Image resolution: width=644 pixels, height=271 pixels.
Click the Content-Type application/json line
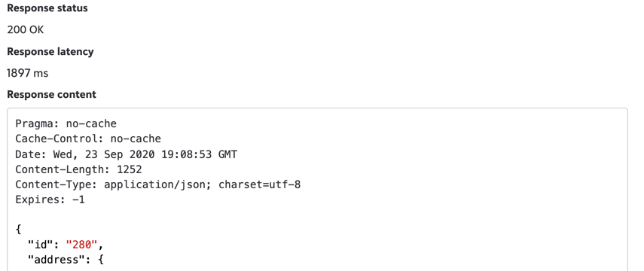tap(158, 184)
